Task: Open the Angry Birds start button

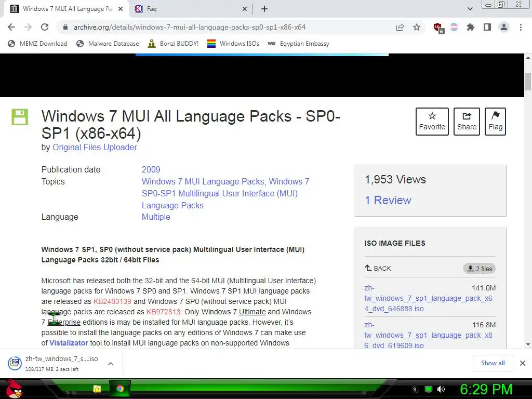Action: point(14,389)
